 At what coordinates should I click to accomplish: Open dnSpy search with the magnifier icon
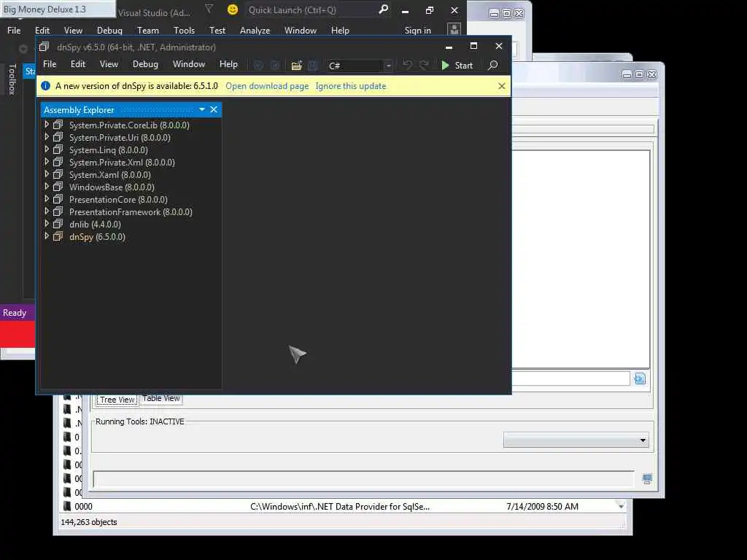click(493, 65)
